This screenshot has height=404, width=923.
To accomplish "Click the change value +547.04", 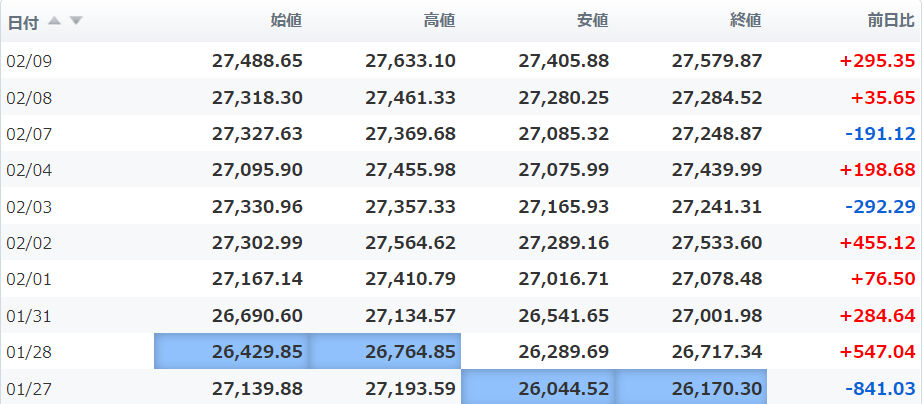I will [877, 352].
